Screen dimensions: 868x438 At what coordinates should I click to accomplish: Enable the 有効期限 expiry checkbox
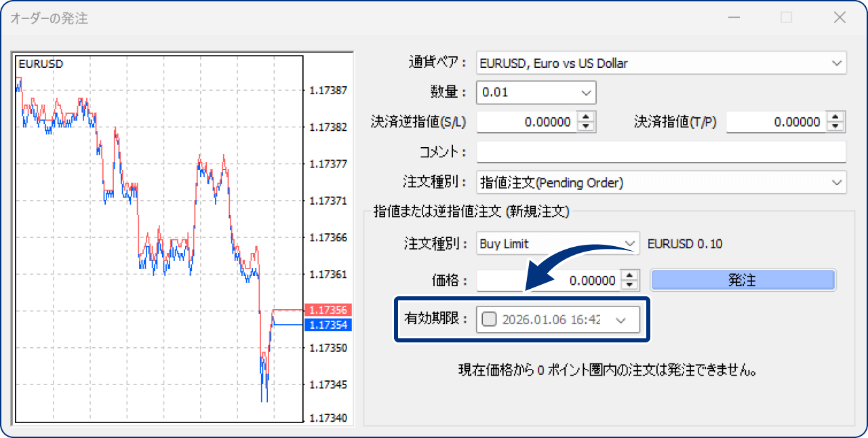[x=489, y=319]
